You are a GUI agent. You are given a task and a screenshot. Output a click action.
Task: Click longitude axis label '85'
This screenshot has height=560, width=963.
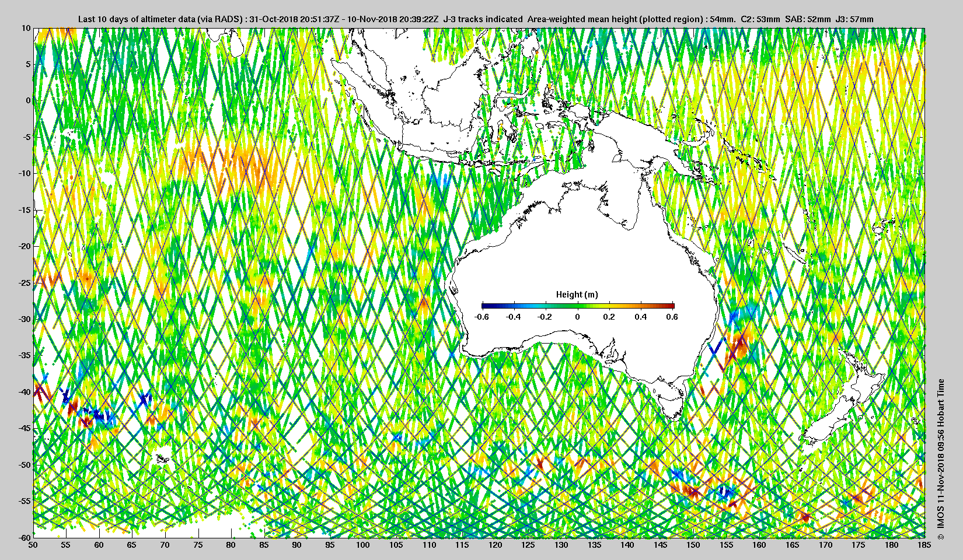(x=264, y=545)
